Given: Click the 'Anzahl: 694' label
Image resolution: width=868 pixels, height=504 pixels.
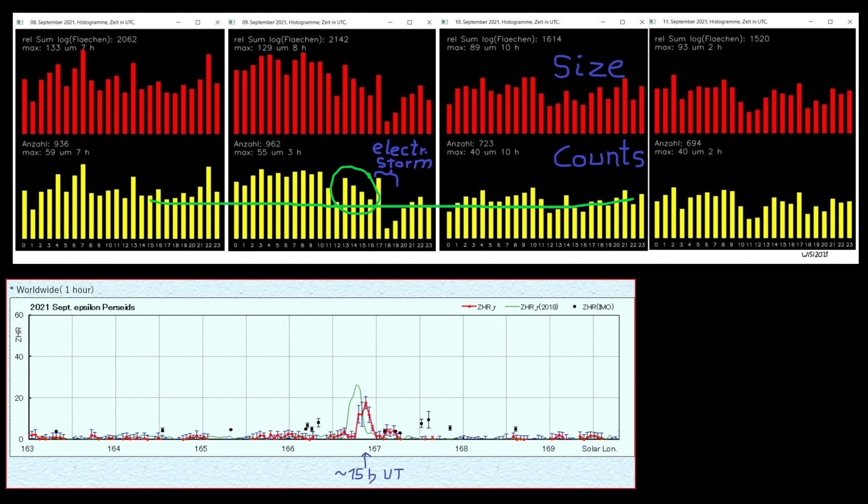Looking at the screenshot, I should point(678,144).
